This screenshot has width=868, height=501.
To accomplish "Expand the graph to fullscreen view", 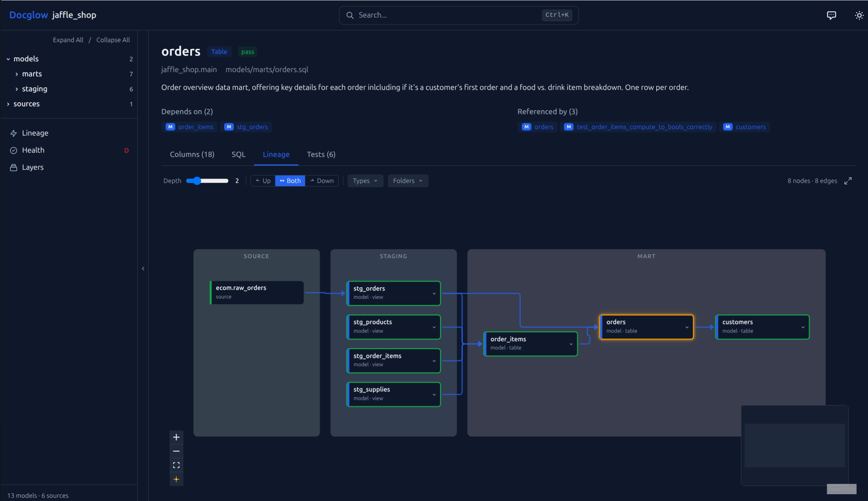I will coord(848,181).
